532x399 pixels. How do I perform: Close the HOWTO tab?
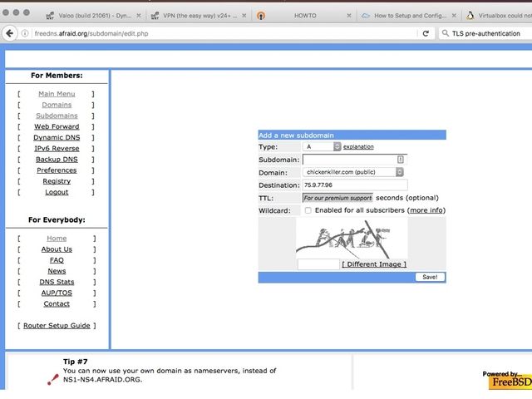coord(349,16)
